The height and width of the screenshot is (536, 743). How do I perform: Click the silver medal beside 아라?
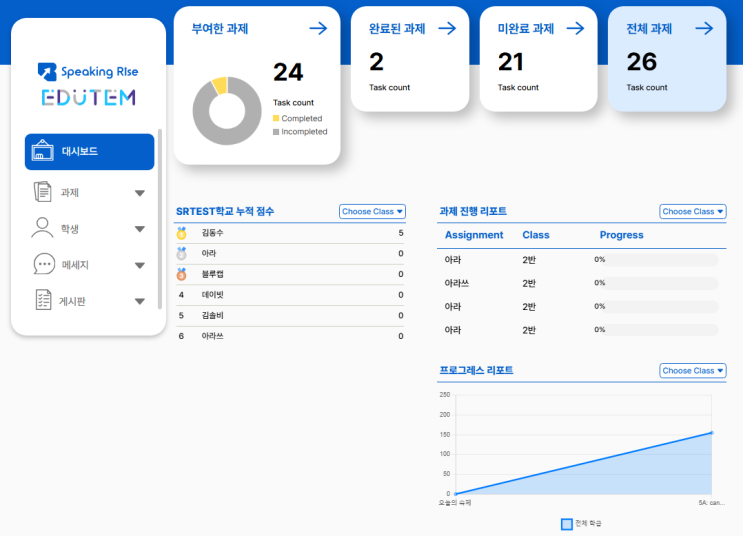(x=181, y=254)
